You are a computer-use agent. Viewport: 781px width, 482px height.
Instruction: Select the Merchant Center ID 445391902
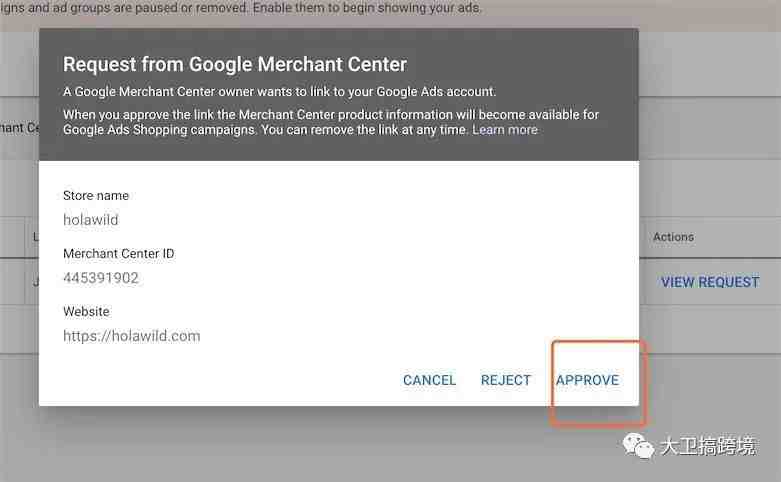pyautogui.click(x=101, y=278)
